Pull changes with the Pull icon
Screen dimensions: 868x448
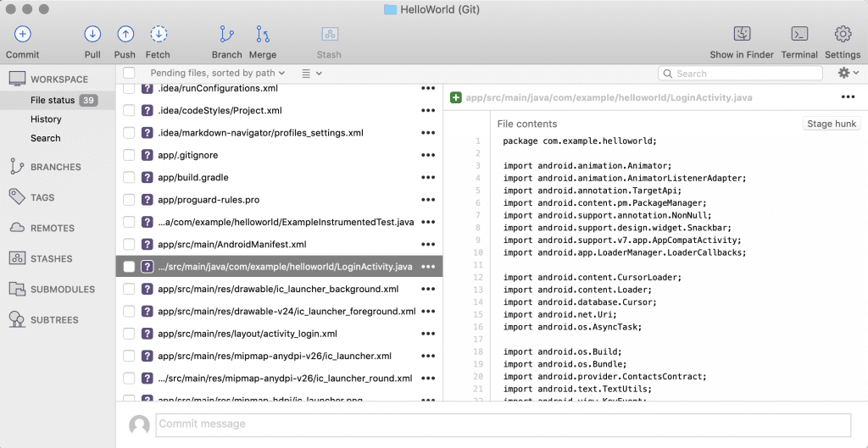(x=92, y=34)
